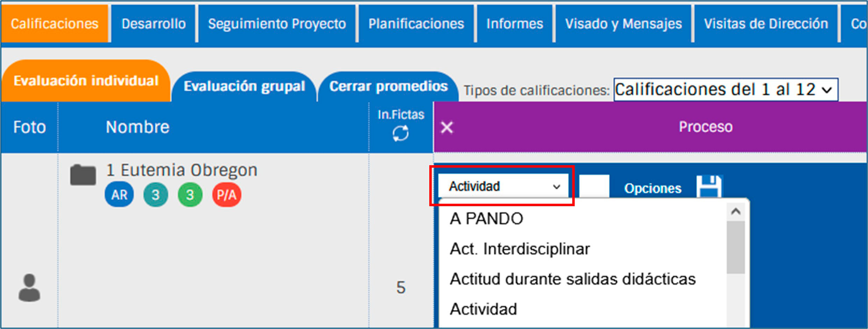Open the Cerrar promedios tab
The height and width of the screenshot is (329, 868).
tap(388, 86)
